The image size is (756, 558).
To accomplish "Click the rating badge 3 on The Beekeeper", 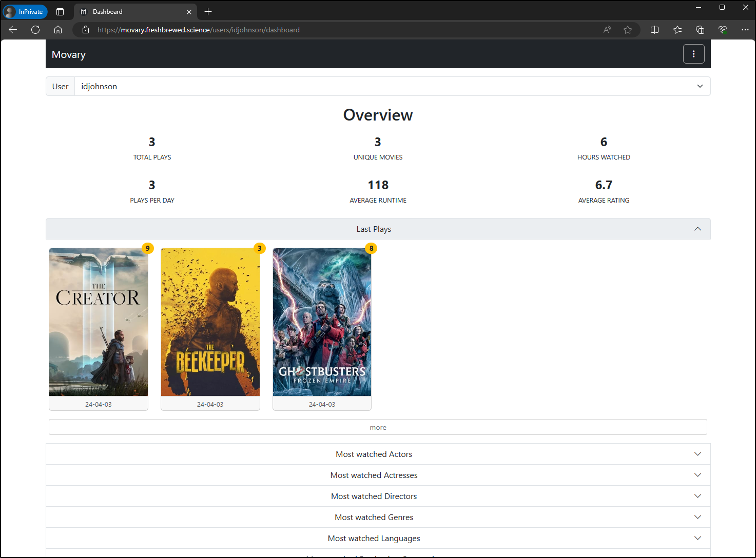I will (260, 248).
